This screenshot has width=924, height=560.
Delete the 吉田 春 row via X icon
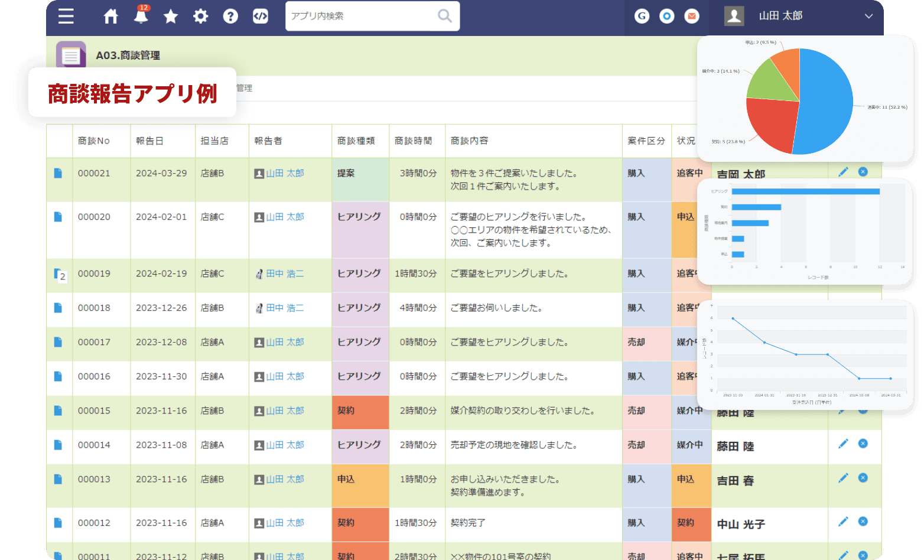pos(863,478)
